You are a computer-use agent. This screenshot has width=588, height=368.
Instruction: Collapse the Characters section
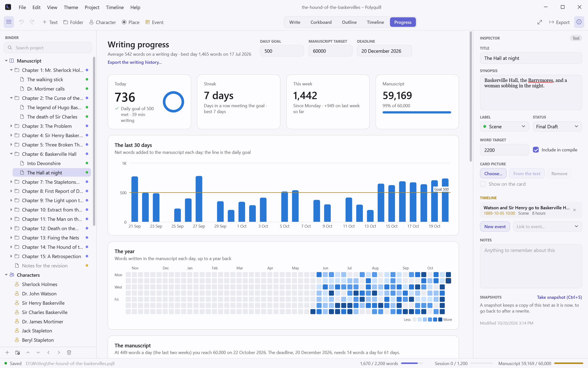(x=6, y=275)
